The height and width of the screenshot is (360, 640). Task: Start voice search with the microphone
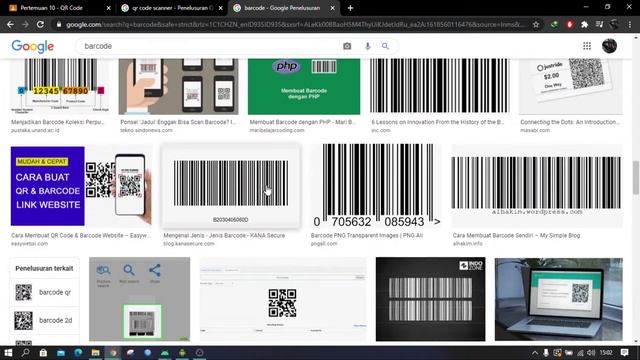(368, 46)
